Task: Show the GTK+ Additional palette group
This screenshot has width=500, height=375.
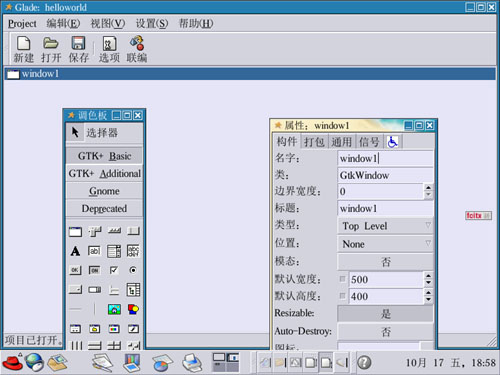Action: click(x=104, y=173)
